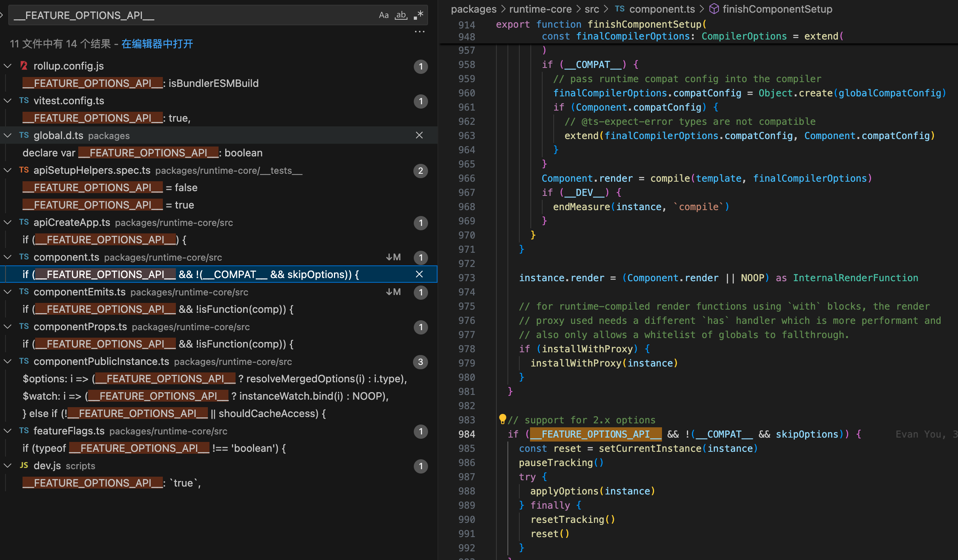This screenshot has height=560, width=958.
Task: Open match '} else if' shouldCacheAccess
Action: click(174, 413)
